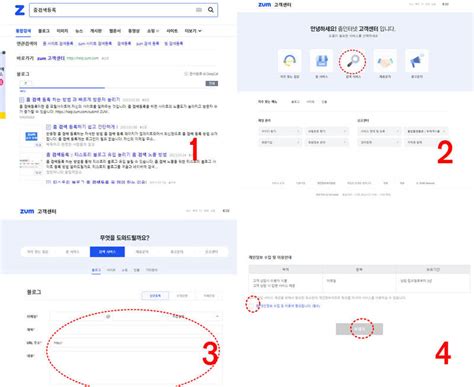Screen dimensions: 474x387
Task: Click the 제목 title input field
Action: coord(136,330)
